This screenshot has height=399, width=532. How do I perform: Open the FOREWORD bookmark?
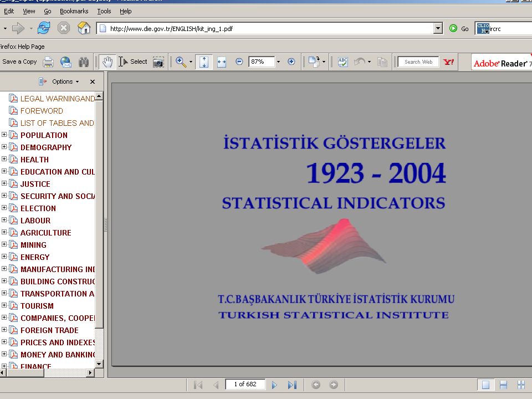click(x=42, y=111)
